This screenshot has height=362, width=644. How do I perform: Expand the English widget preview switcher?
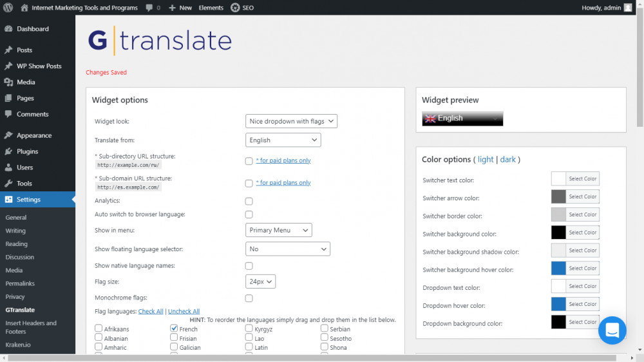[x=462, y=119]
